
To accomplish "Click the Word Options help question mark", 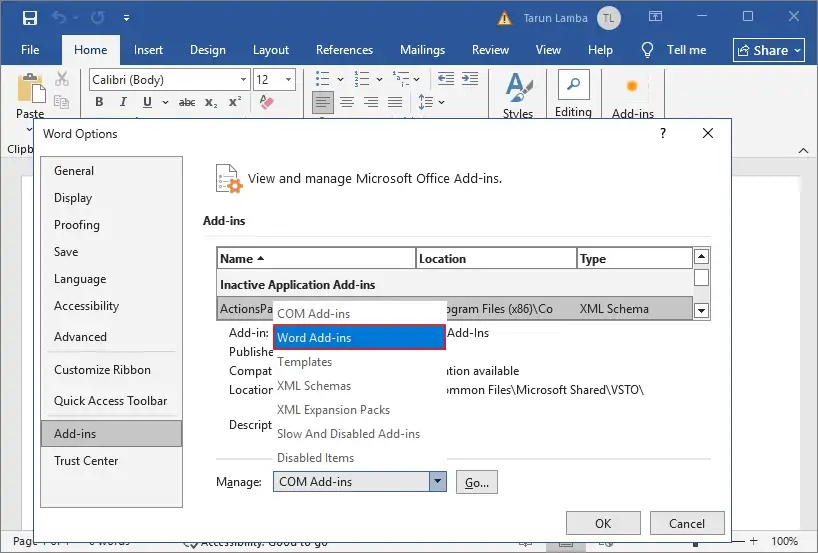I will (663, 134).
